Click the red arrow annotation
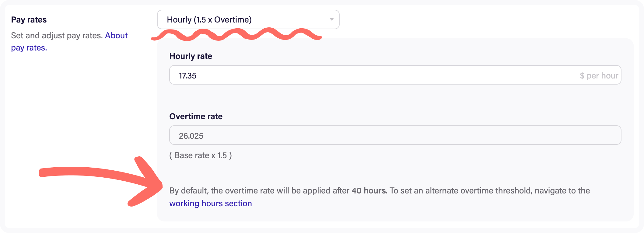Screen dimensions: 644x233 pos(100,176)
